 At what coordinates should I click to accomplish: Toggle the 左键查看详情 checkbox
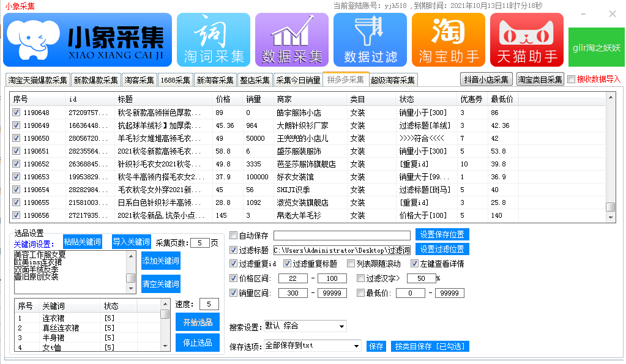[x=414, y=264]
